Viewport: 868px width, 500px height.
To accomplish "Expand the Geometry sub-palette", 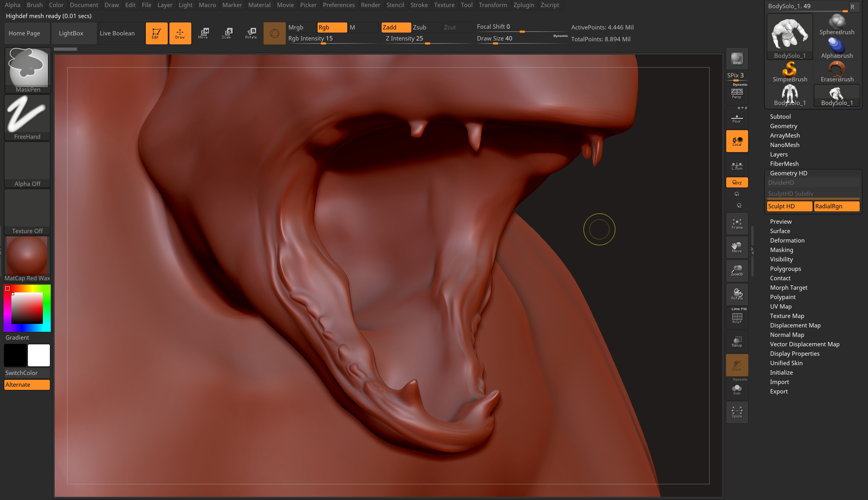I will coord(784,126).
